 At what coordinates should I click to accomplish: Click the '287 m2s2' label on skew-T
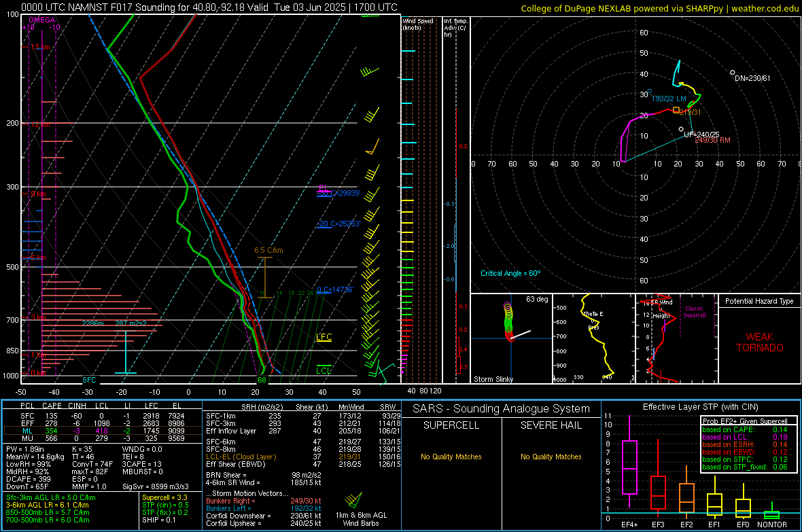click(131, 323)
